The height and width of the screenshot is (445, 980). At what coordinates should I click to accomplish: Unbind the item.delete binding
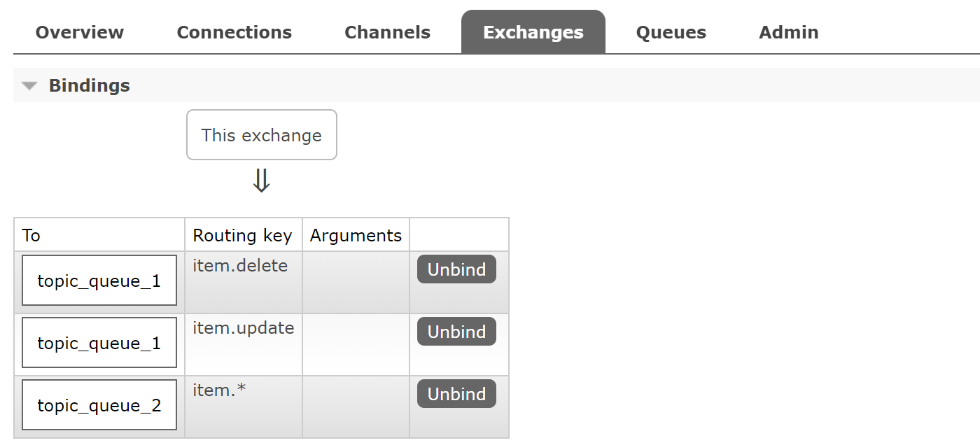pyautogui.click(x=456, y=269)
